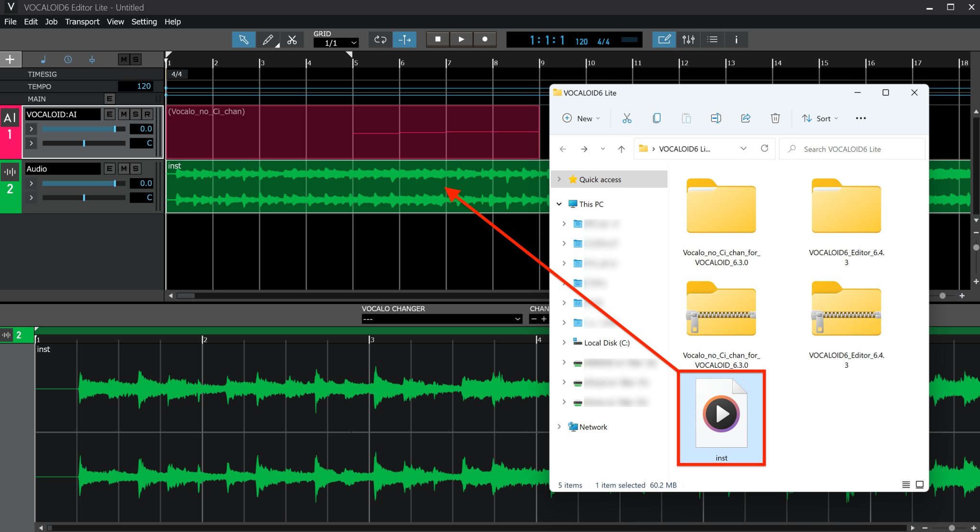Open the VOCALO CHANGER selection dropdown
980x532 pixels.
point(441,318)
